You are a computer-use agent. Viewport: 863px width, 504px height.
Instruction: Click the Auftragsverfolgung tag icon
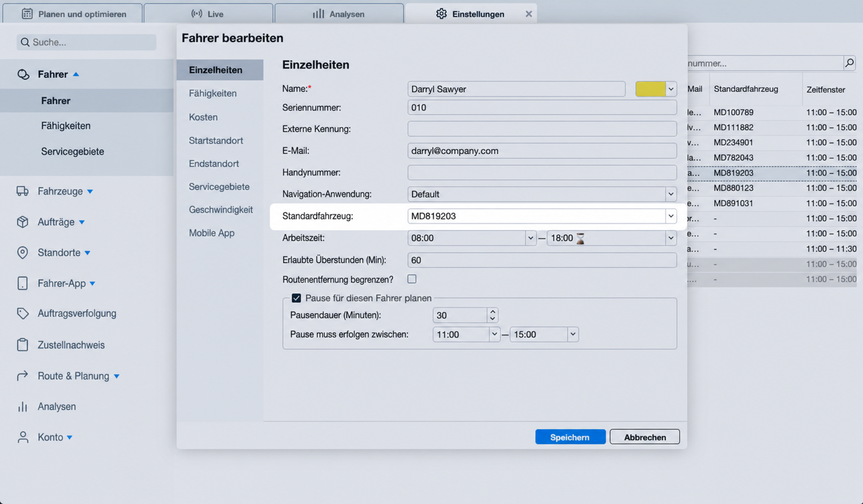click(22, 313)
